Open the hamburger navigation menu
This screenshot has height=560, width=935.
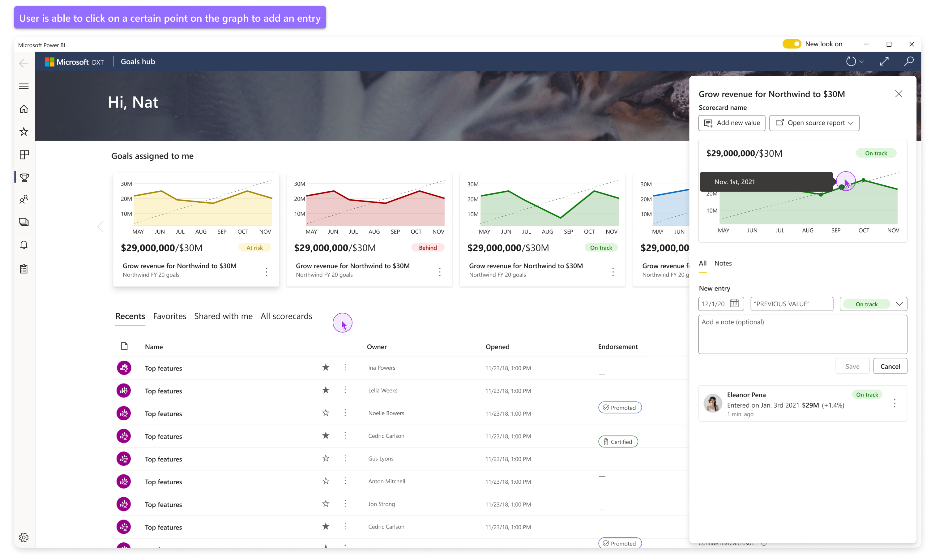point(24,86)
